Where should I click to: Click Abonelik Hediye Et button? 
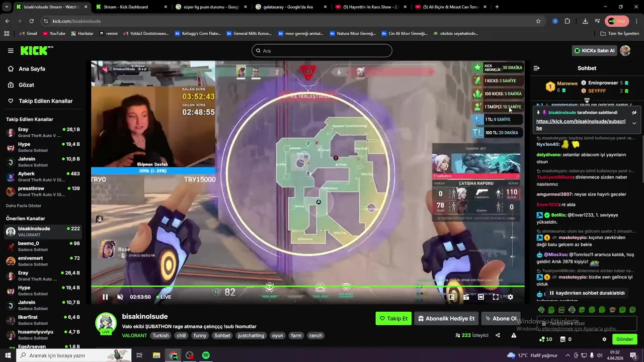pyautogui.click(x=446, y=318)
